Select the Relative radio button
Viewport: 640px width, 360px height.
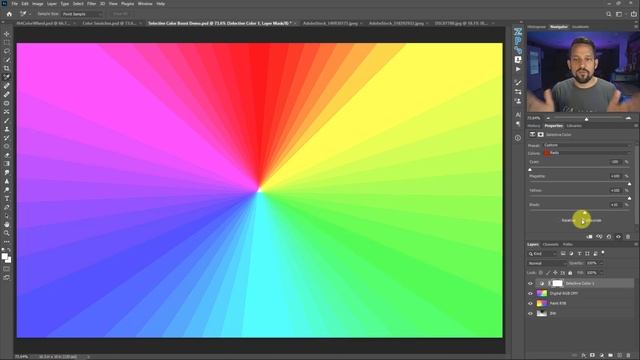pos(568,220)
